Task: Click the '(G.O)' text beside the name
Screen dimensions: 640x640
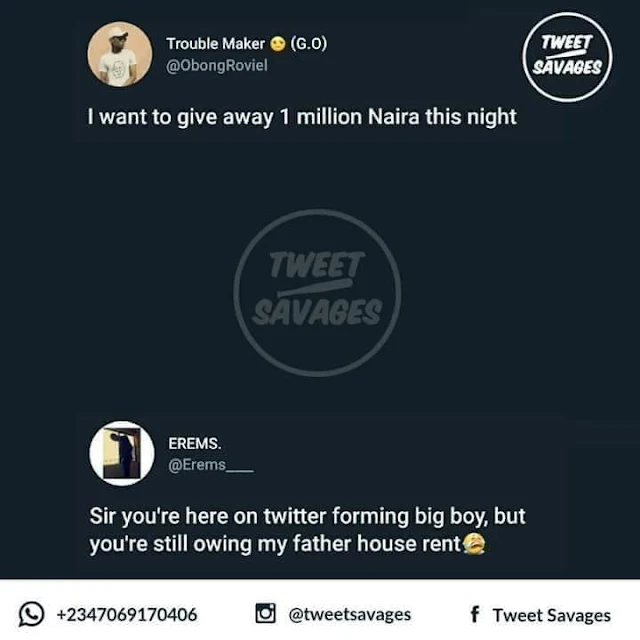Action: pyautogui.click(x=309, y=44)
